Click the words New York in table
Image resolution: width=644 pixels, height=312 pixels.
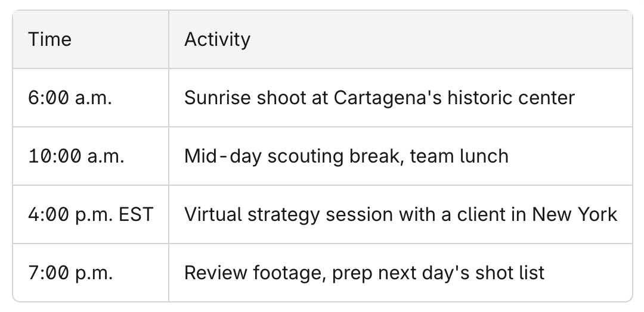[x=575, y=214]
